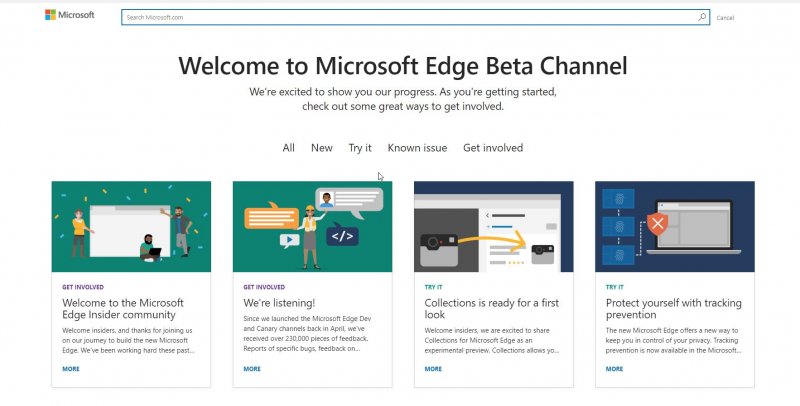Click the search magnifier icon

pyautogui.click(x=702, y=17)
